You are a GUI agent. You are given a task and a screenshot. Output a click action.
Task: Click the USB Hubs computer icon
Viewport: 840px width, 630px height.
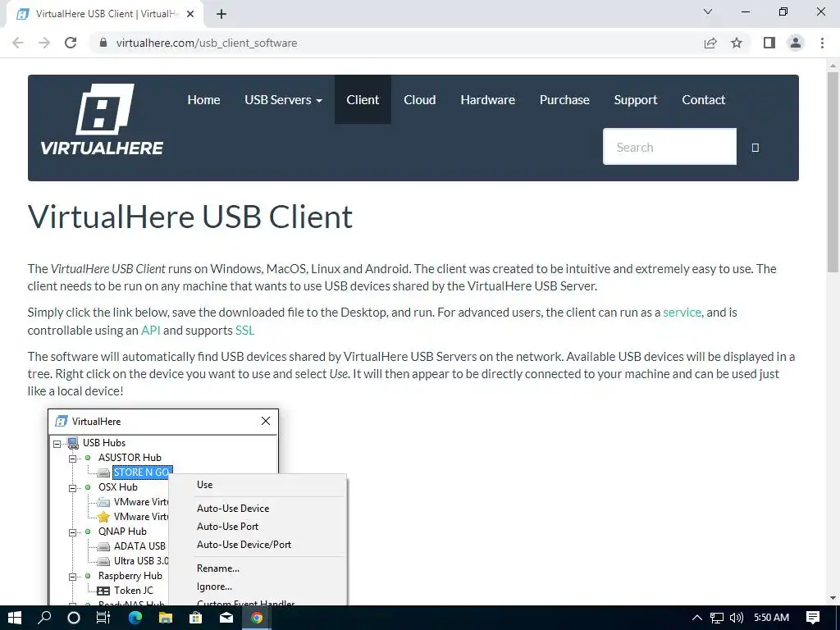click(72, 443)
